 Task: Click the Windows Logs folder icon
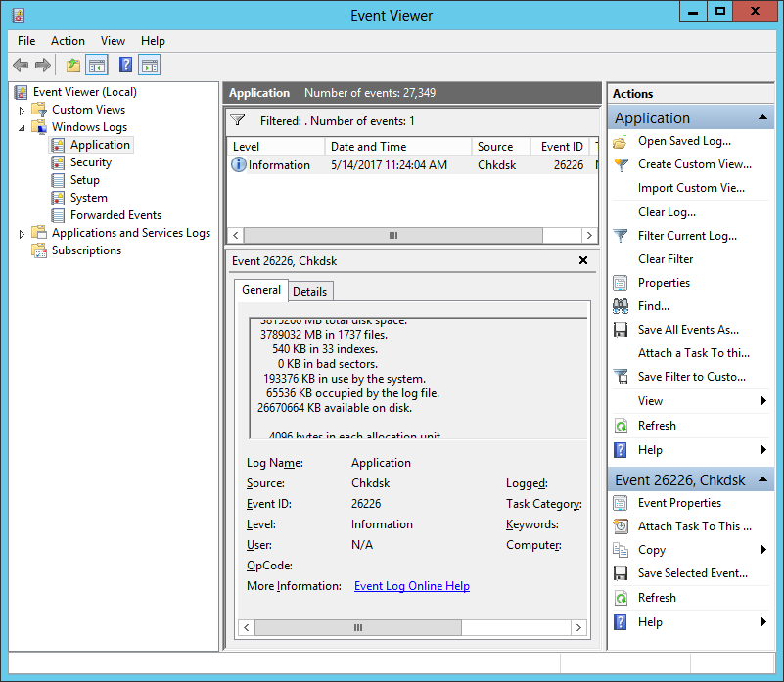pyautogui.click(x=39, y=127)
